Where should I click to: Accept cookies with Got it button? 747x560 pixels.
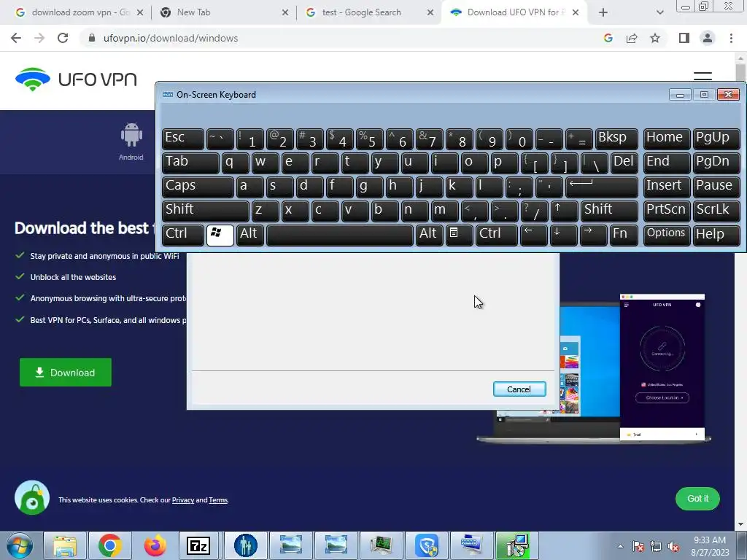point(697,499)
